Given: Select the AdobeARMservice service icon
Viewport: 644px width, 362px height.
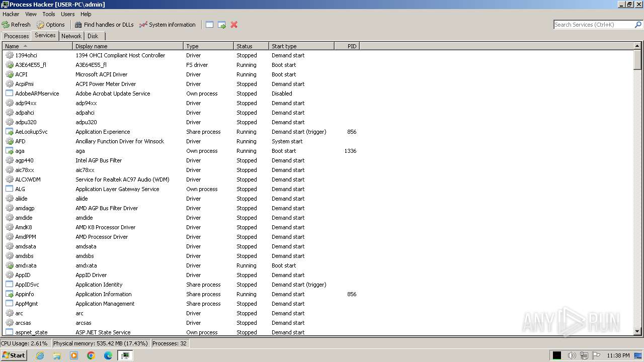Looking at the screenshot, I should tap(10, 94).
